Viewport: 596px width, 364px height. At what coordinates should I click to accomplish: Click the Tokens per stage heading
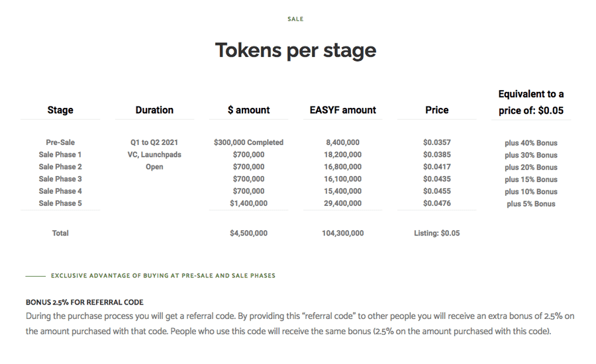[x=296, y=50]
